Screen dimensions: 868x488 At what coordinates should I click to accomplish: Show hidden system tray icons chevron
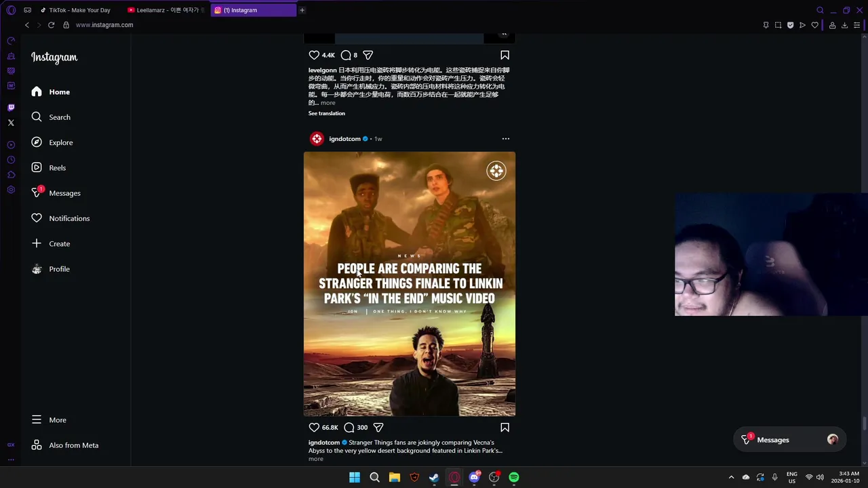click(731, 477)
